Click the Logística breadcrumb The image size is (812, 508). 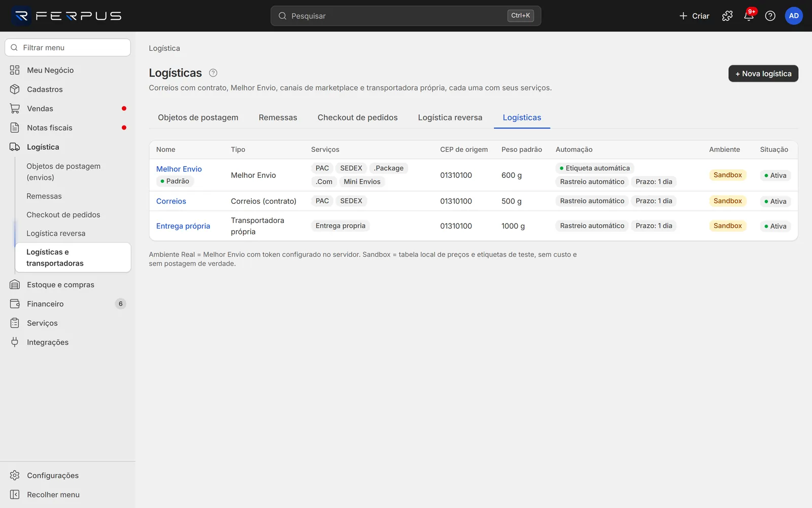164,48
